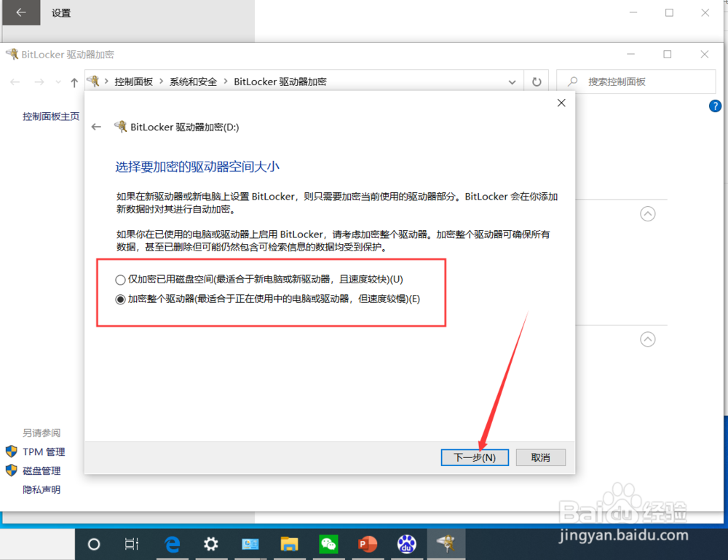Click 另请参阅 label in sidebar
This screenshot has height=560, width=728.
tap(41, 433)
